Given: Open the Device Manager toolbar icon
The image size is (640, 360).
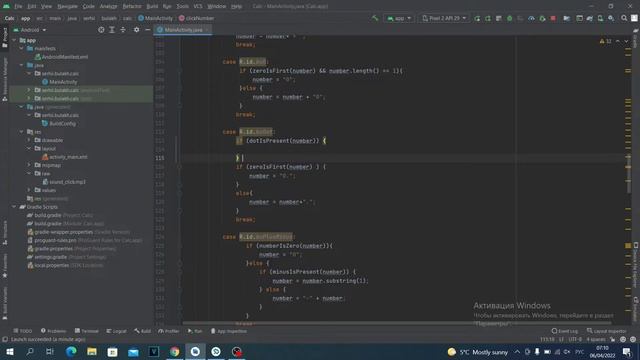Looking at the screenshot, I should (600, 18).
